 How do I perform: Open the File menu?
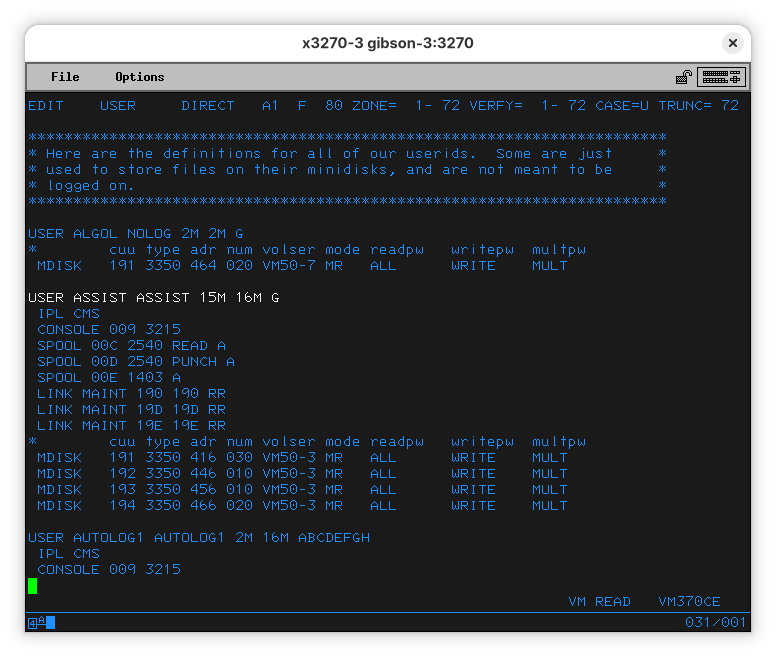coord(65,77)
